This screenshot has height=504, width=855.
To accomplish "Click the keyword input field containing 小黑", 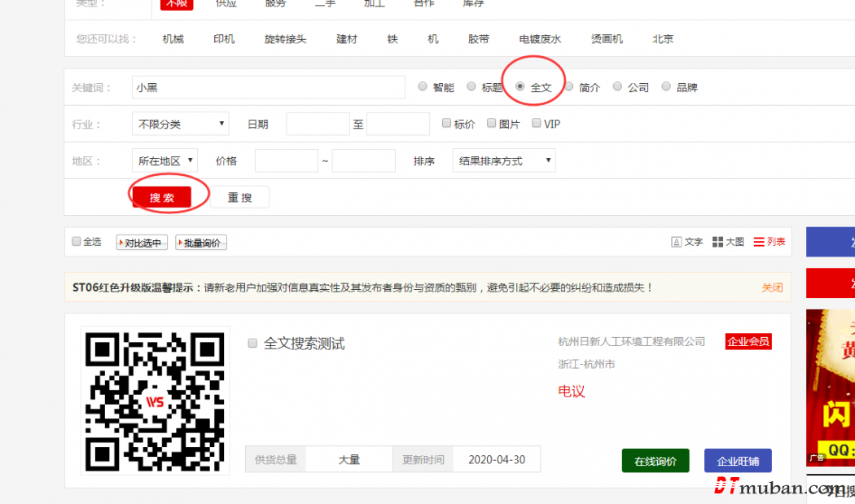I will point(268,87).
